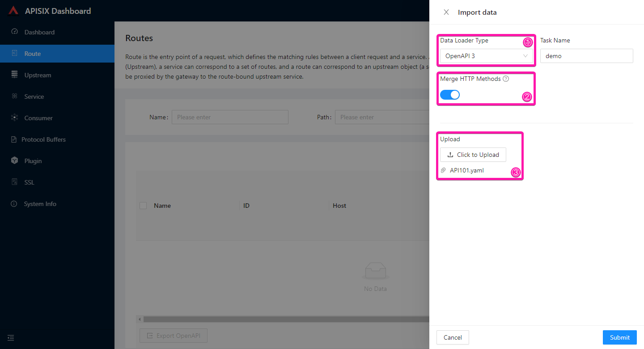
Task: Click the Route icon in sidebar
Action: 14,53
